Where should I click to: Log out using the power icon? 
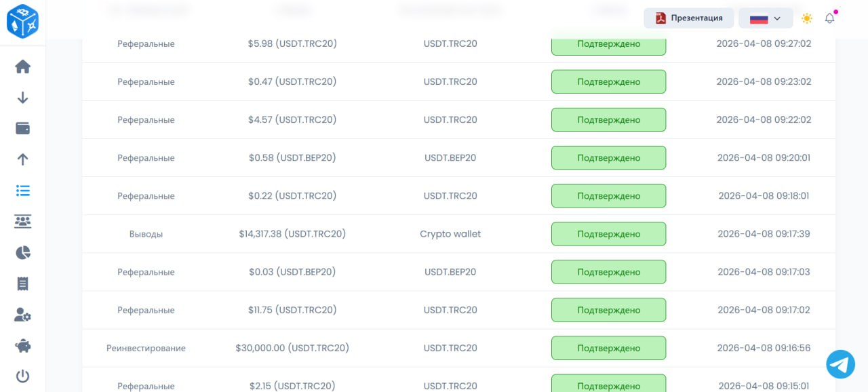coord(23,376)
